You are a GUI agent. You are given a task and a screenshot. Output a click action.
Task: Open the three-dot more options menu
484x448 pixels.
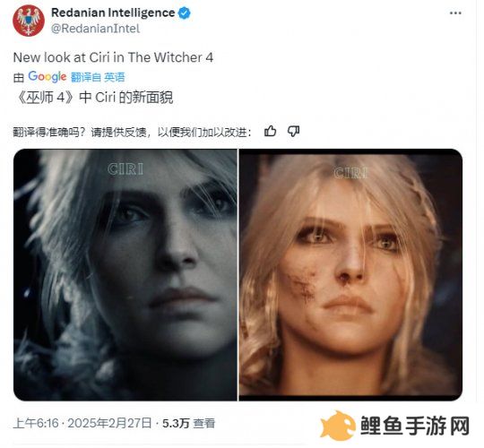click(x=455, y=13)
